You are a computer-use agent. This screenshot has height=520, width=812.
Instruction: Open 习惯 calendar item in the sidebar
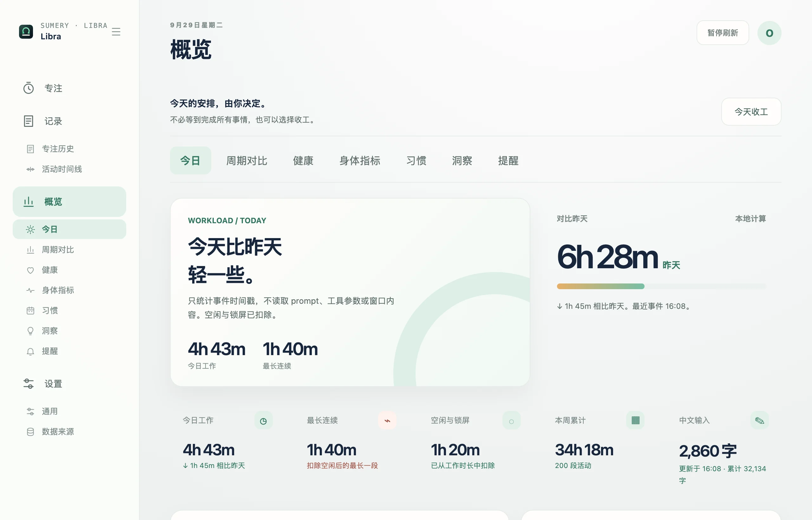click(69, 310)
